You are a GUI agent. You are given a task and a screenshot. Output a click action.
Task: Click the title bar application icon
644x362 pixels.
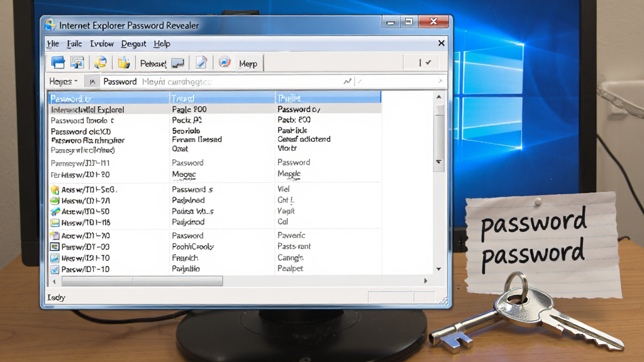tap(50, 25)
